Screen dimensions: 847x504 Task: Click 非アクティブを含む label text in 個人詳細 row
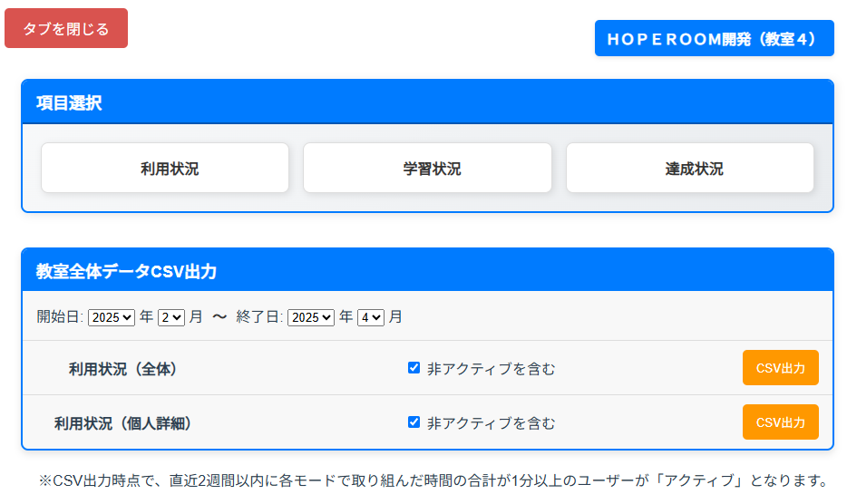point(491,423)
